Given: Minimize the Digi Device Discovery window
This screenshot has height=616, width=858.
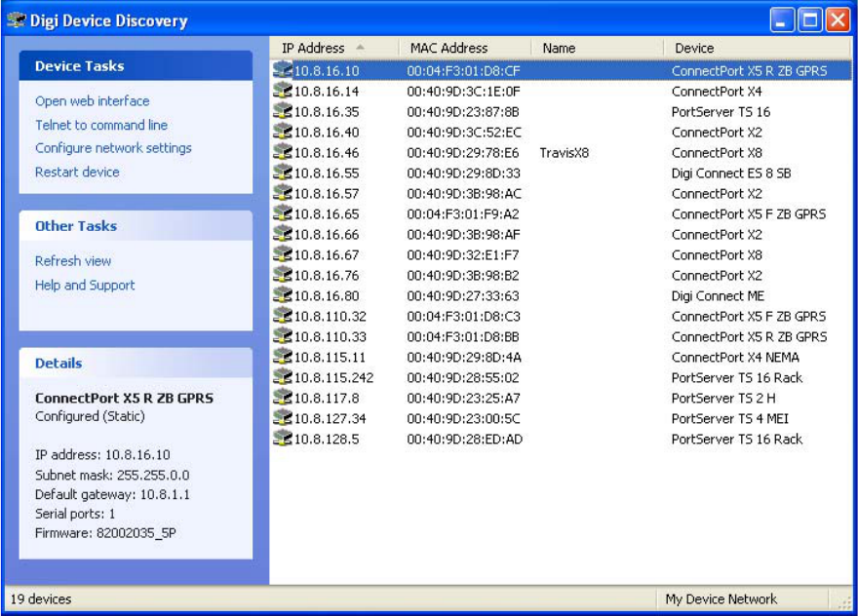Looking at the screenshot, I should click(x=782, y=20).
